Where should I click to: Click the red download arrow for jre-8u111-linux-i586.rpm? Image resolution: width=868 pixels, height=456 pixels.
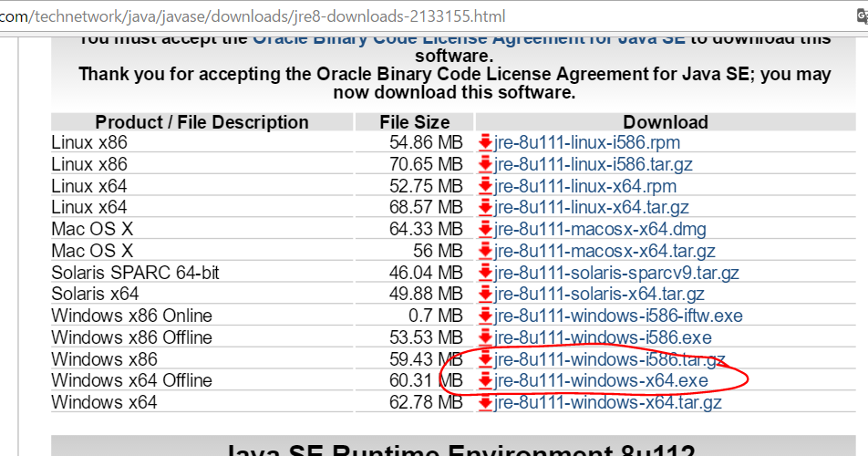(x=485, y=143)
